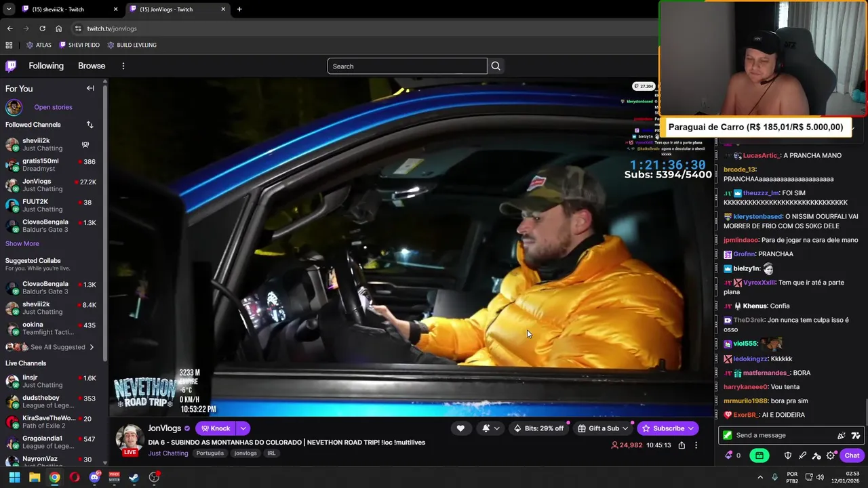Click the Twitch Search field
The image size is (868, 488).
407,66
